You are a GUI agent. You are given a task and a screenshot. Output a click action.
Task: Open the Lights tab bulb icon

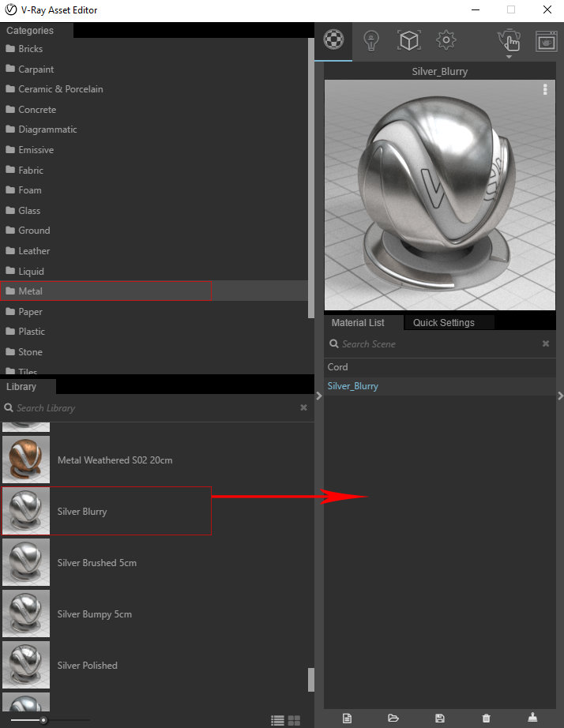coord(371,40)
